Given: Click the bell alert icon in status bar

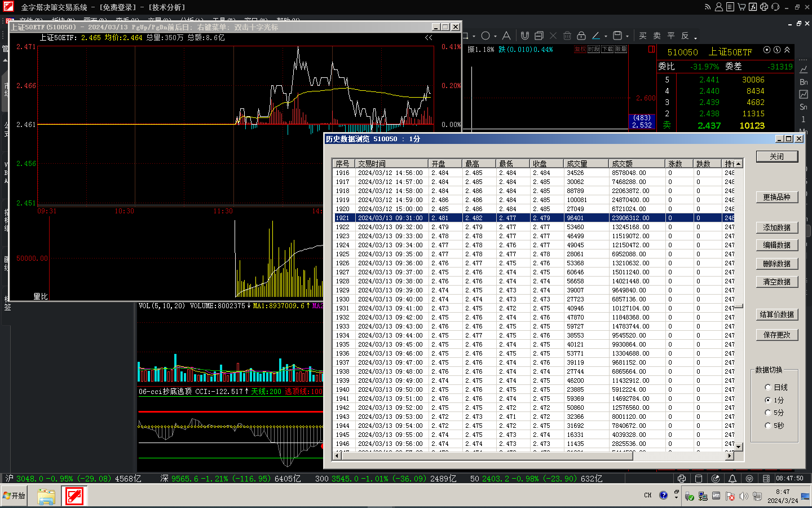Looking at the screenshot, I should click(732, 479).
